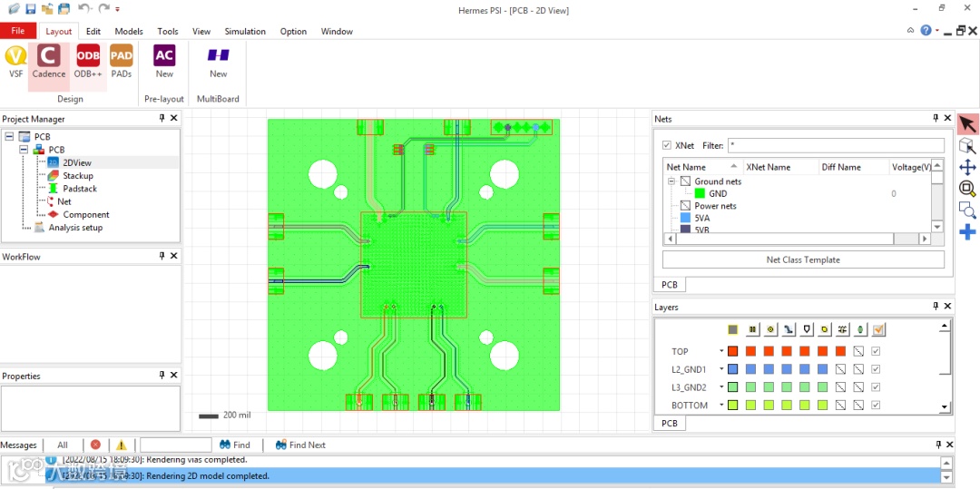
Task: Sort nets by Net Name column
Action: [703, 167]
